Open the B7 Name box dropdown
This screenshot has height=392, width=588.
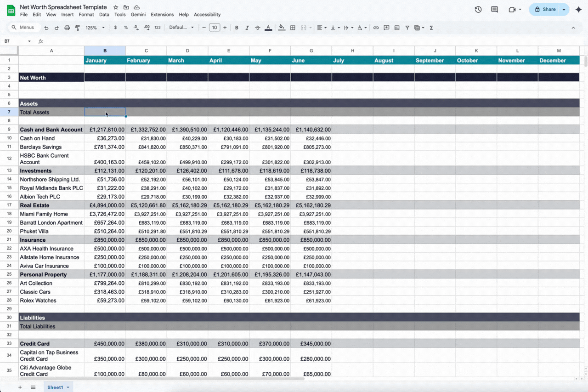[29, 41]
